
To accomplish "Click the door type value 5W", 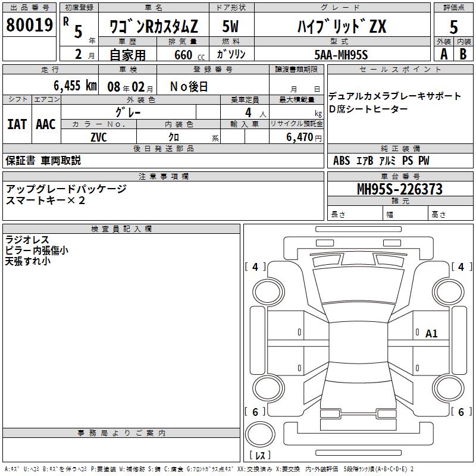I will (231, 26).
